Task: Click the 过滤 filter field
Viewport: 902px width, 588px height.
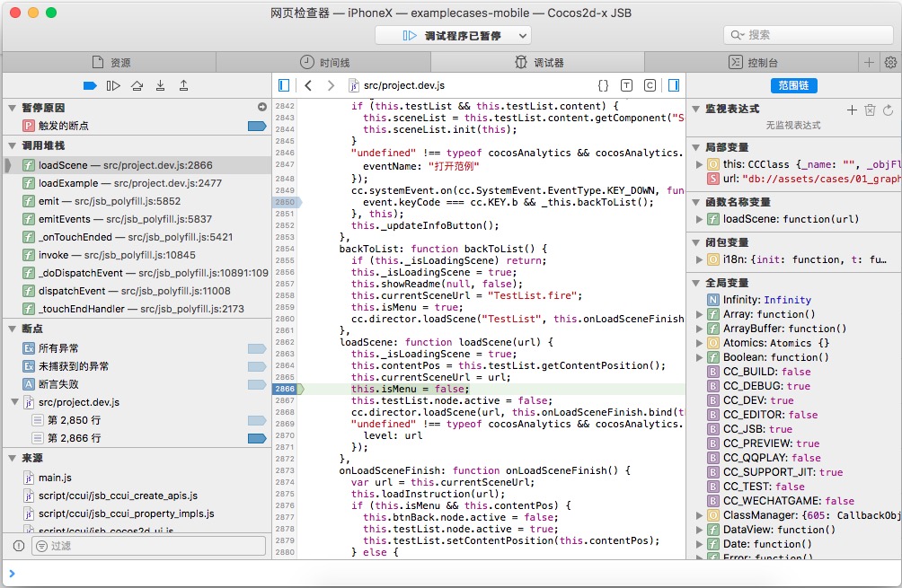Action: 148,546
